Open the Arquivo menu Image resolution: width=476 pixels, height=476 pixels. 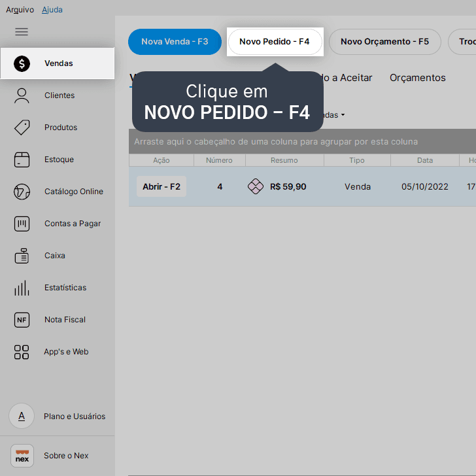click(x=20, y=9)
